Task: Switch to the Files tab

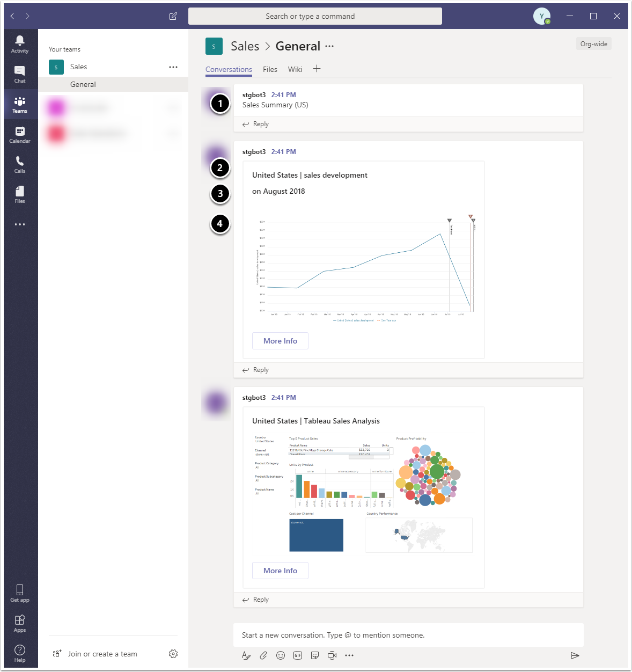Action: [270, 69]
